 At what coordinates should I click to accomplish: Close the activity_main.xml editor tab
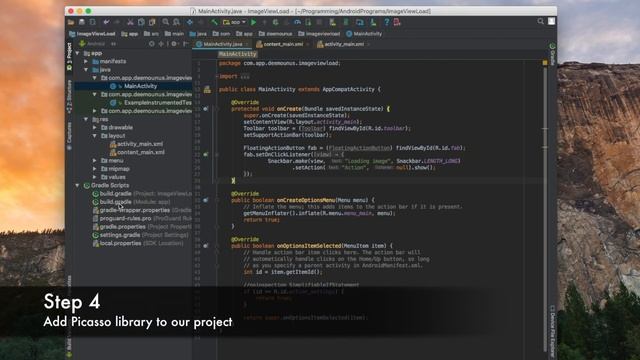click(368, 44)
